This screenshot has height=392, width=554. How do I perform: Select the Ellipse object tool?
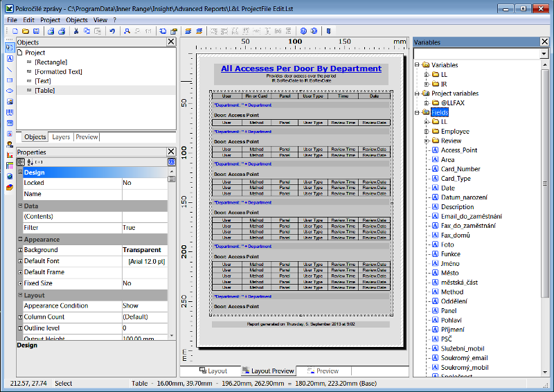pos(10,91)
